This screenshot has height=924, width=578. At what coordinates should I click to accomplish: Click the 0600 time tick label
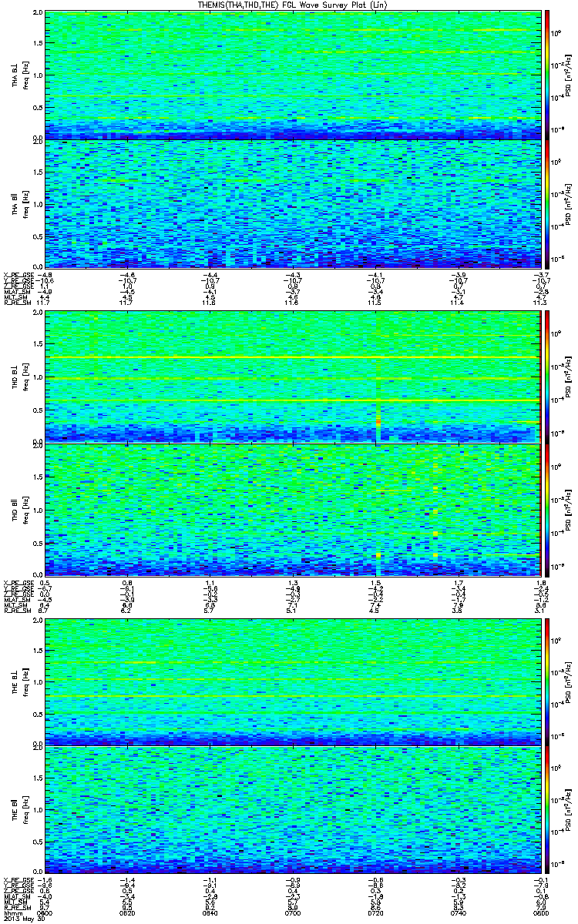(46, 913)
